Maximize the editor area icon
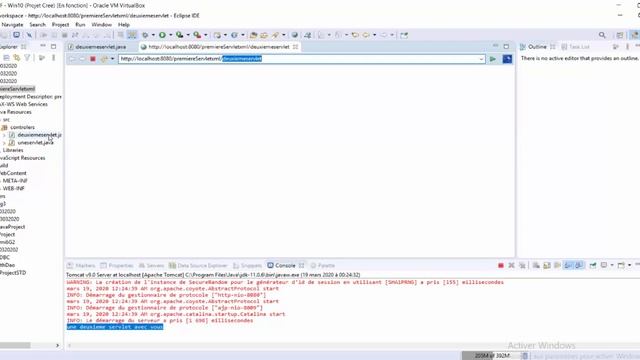Screen dimensions: 640x360 [x=506, y=47]
